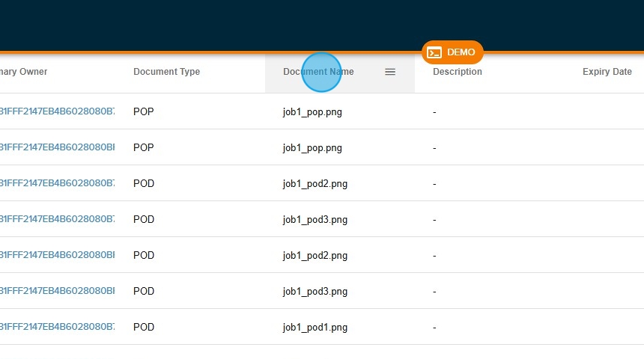The width and height of the screenshot is (644, 359).
Task: Click the Primary Owner column header
Action: click(24, 72)
